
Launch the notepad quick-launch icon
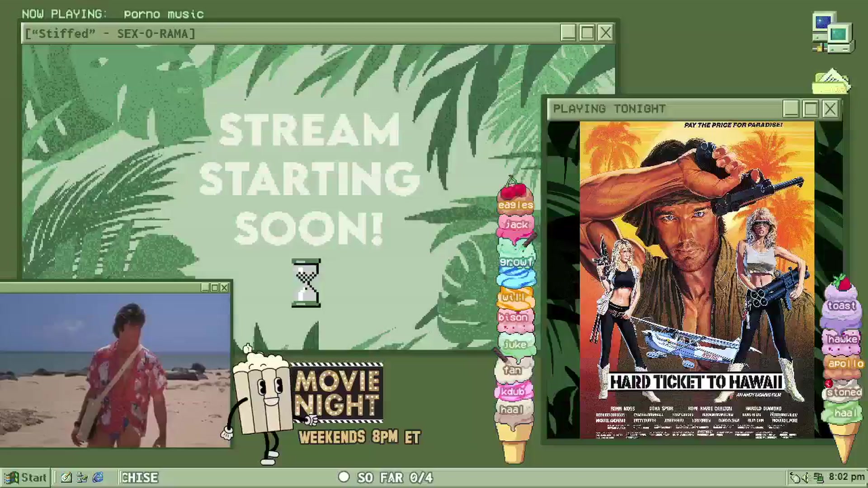tap(66, 477)
